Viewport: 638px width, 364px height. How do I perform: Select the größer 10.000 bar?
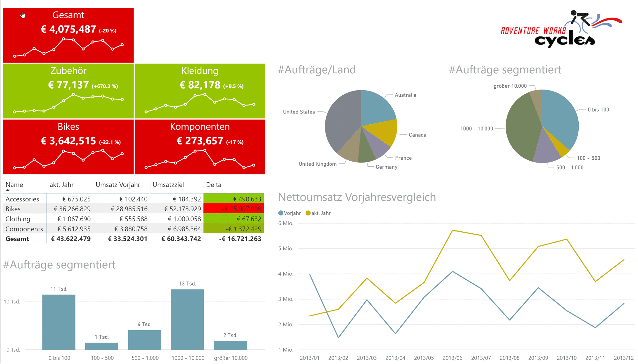230,346
